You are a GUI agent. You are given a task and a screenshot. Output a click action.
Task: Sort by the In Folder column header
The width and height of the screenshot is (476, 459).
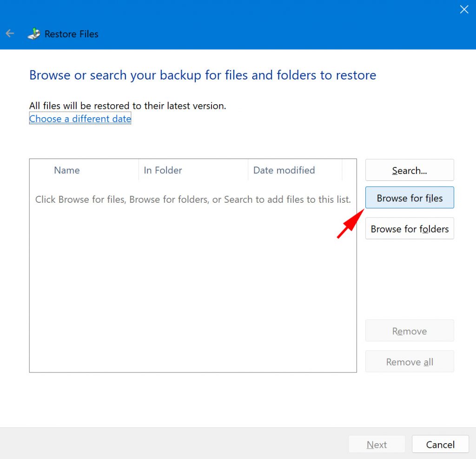tap(163, 170)
